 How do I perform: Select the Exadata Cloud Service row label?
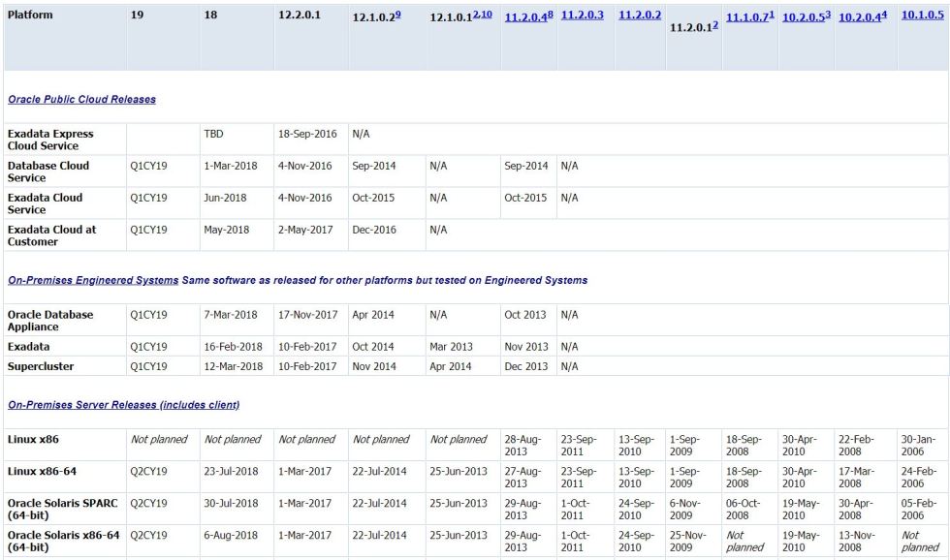(45, 204)
